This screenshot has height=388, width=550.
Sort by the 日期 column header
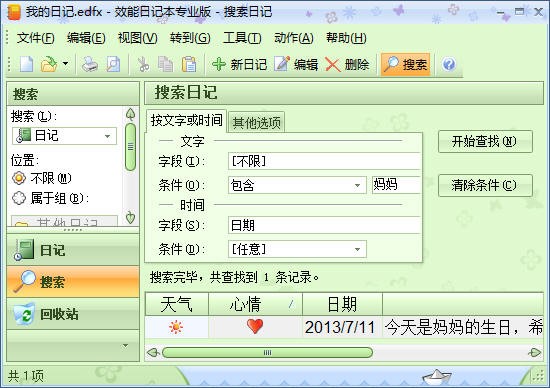(x=342, y=304)
